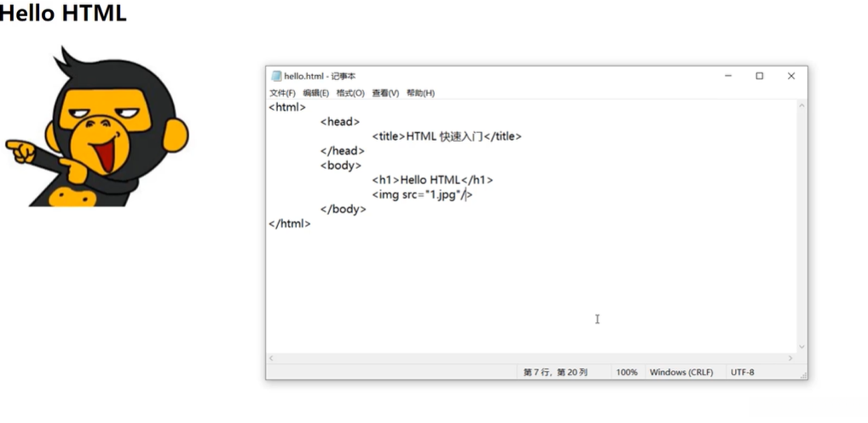Click the UTF-8 encoding status entry

pyautogui.click(x=743, y=373)
